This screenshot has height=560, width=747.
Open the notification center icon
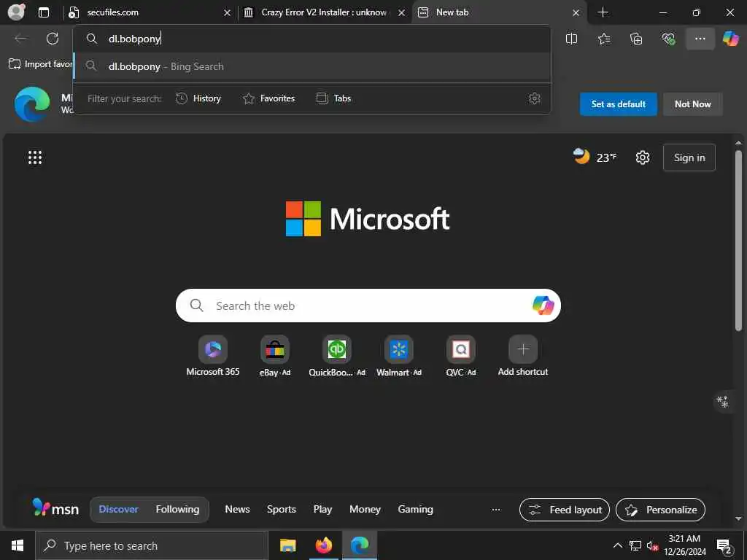coord(724,546)
